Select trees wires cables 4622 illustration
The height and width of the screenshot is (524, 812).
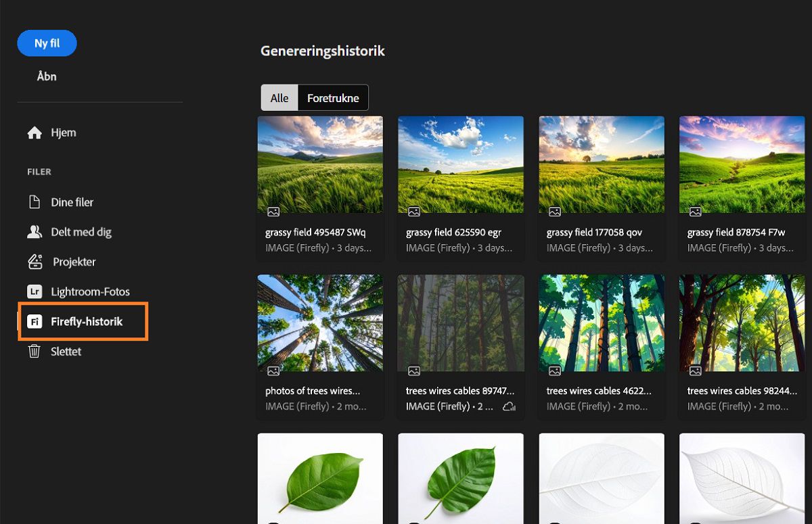point(602,323)
